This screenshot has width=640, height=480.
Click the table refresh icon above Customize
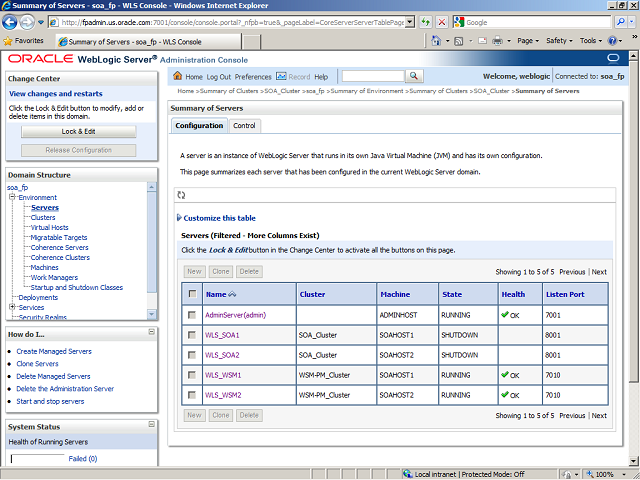[181, 196]
